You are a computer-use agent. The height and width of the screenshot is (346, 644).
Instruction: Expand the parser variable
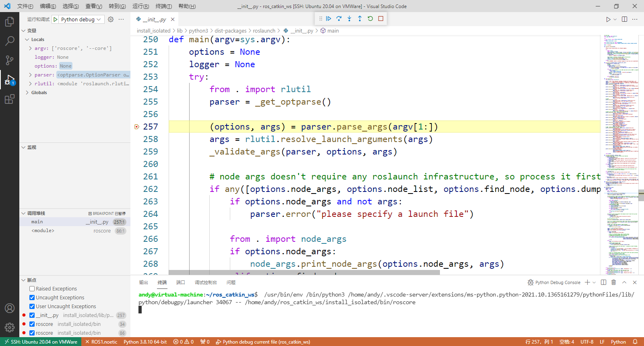pos(30,75)
